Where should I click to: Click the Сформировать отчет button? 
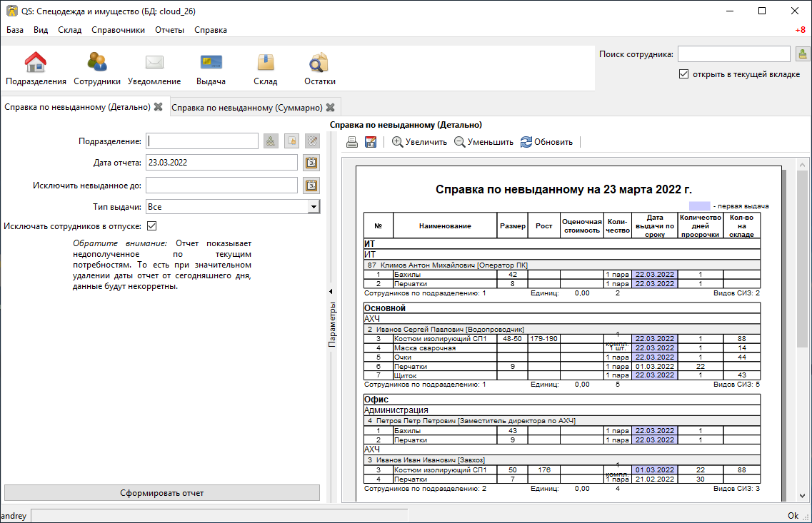tap(162, 493)
